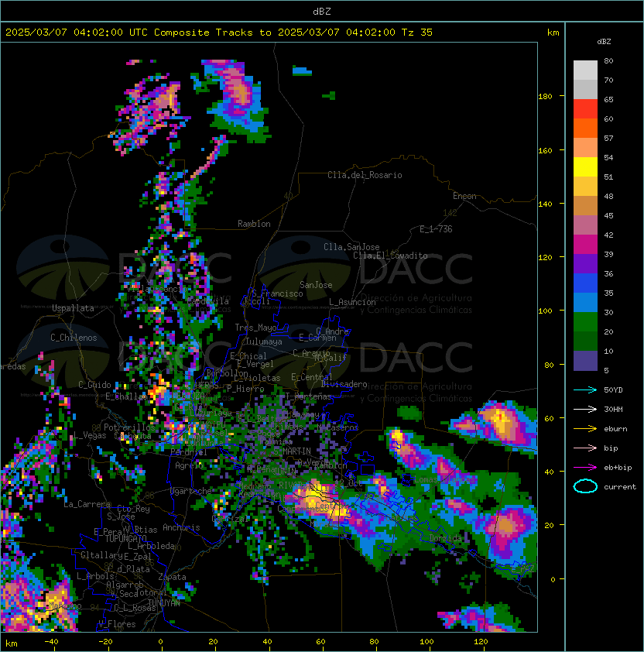Select the yellow eburn arrow legend symbol

point(585,429)
